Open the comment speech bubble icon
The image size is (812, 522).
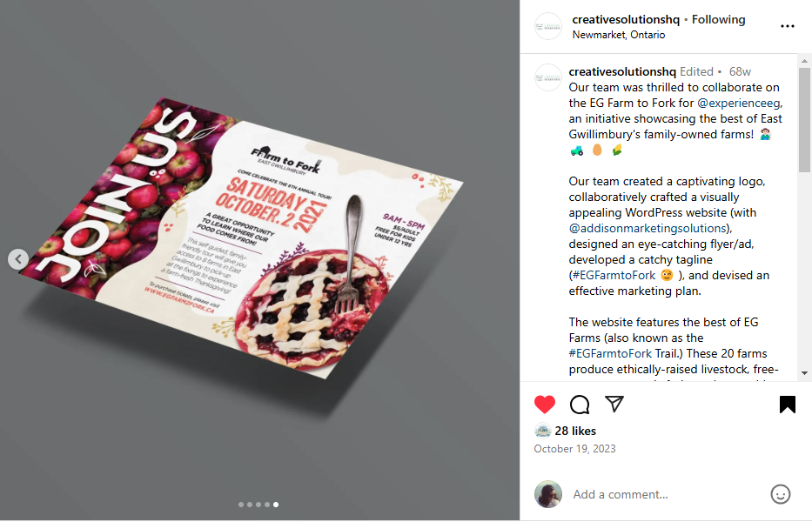click(580, 405)
